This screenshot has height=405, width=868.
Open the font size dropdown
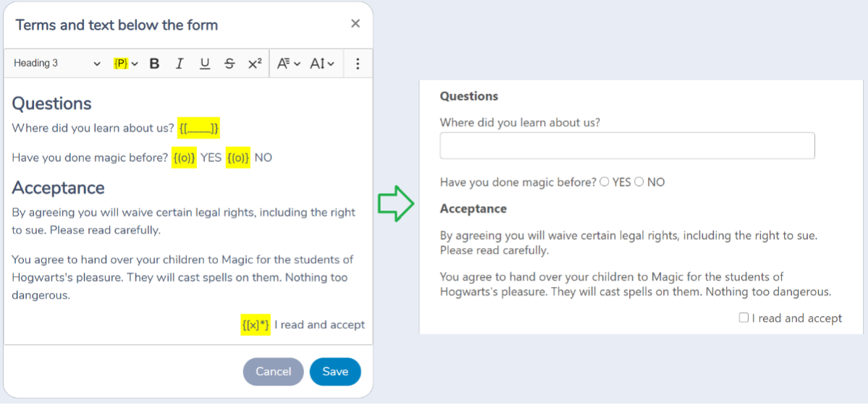point(321,64)
